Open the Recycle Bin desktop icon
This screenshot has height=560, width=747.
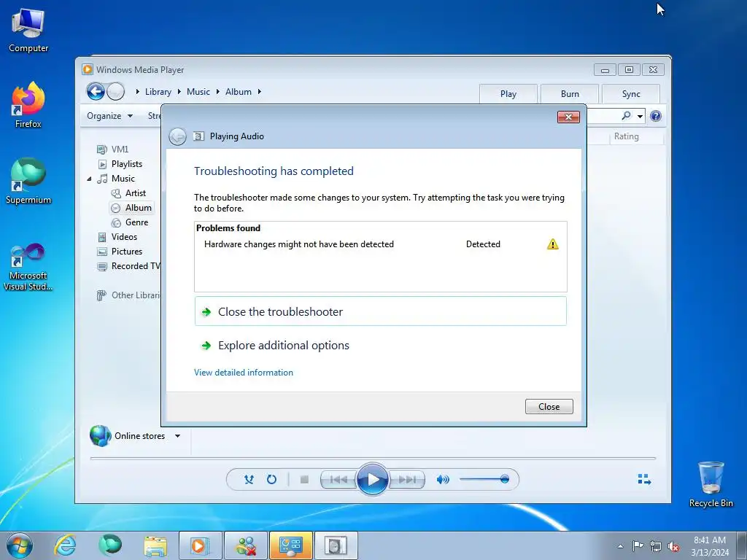tap(711, 484)
